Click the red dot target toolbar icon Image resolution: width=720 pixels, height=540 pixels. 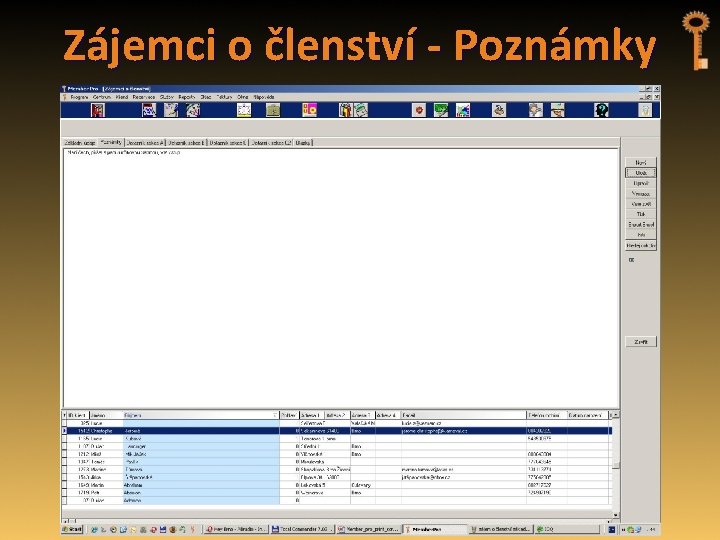coord(418,110)
